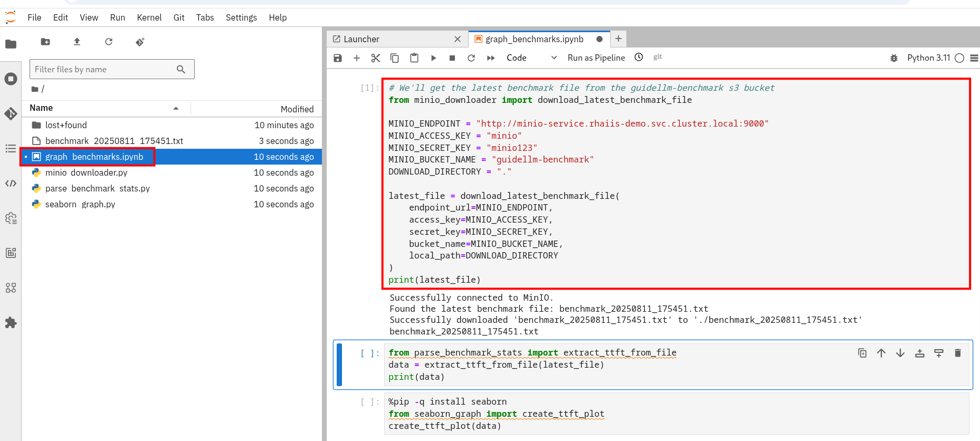The width and height of the screenshot is (980, 441).
Task: Open the Python 3.11 kernel selector
Action: pyautogui.click(x=928, y=58)
